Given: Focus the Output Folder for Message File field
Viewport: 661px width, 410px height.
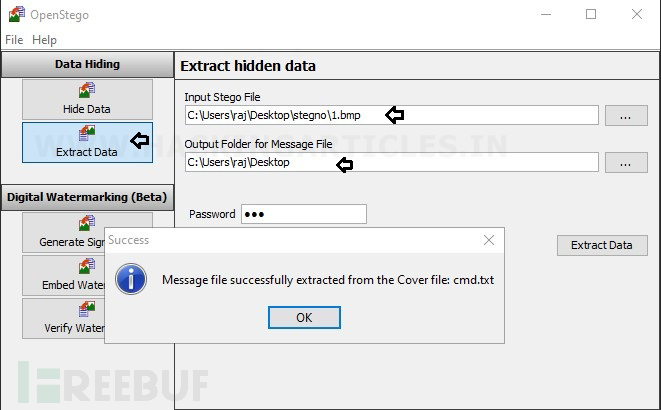Looking at the screenshot, I should point(392,162).
